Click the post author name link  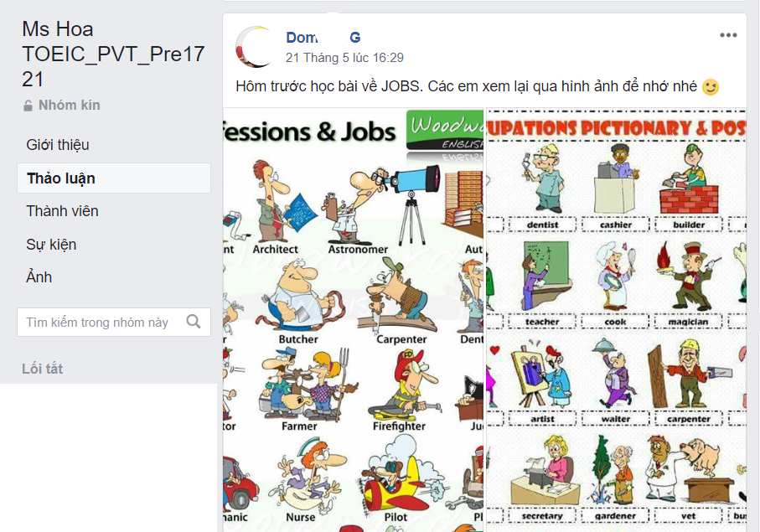click(x=323, y=38)
